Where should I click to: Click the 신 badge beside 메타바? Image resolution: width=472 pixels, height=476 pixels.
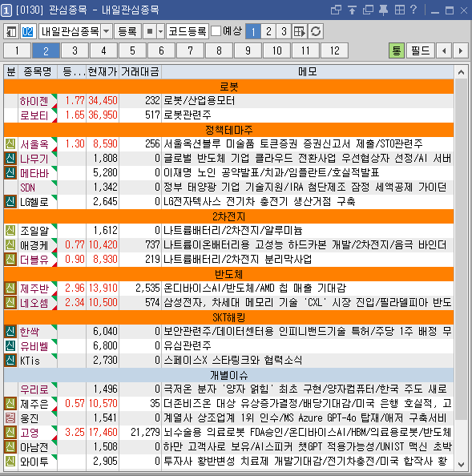click(10, 172)
